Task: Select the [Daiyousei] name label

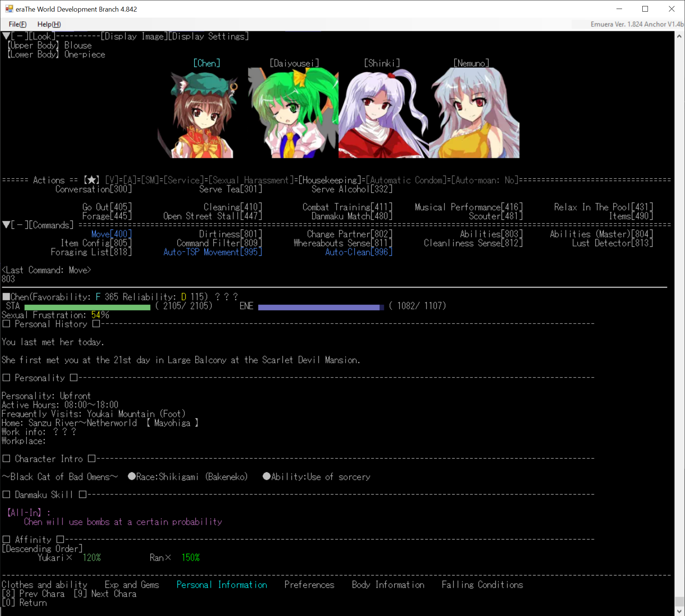Action: click(294, 63)
